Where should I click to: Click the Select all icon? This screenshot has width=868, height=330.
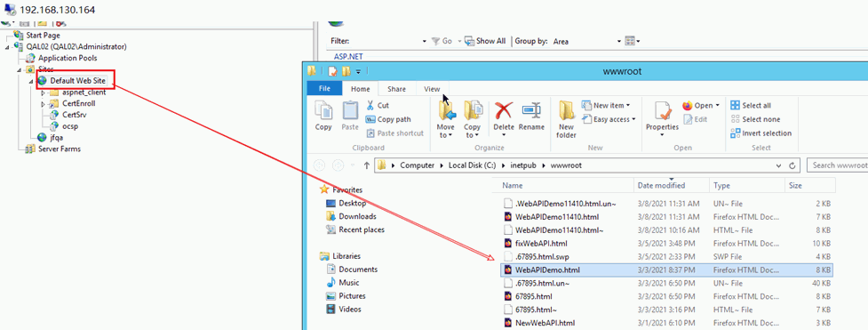(x=735, y=105)
